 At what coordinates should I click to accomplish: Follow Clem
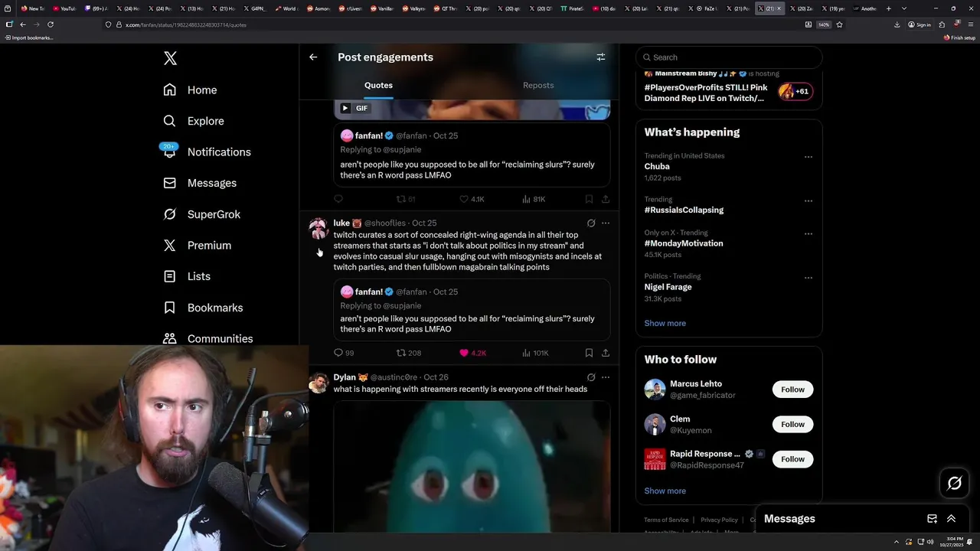[x=792, y=424]
